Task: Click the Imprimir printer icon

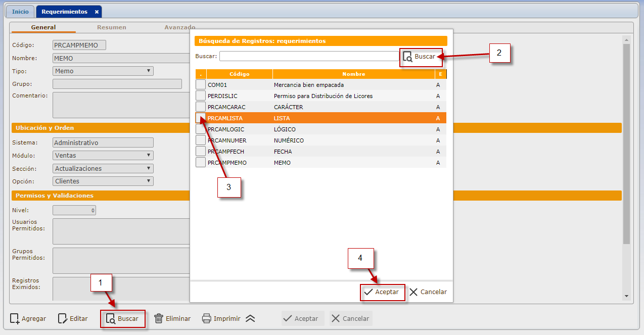Action: click(207, 318)
